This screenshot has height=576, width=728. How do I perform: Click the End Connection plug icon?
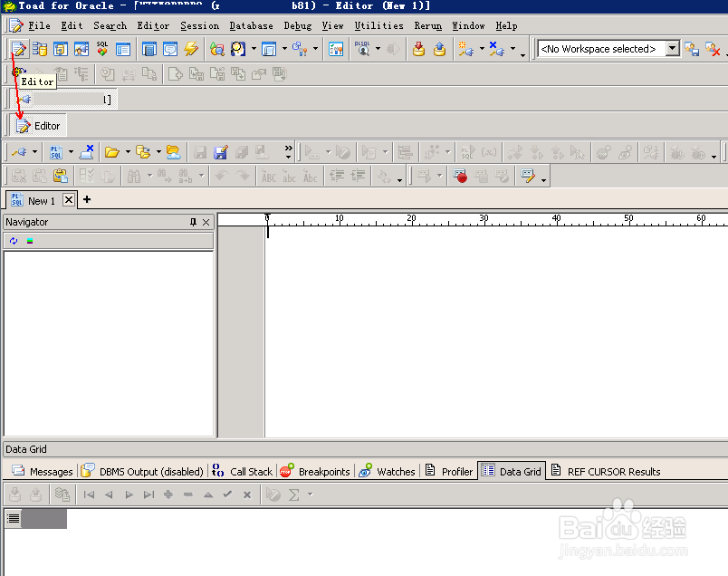(x=497, y=49)
